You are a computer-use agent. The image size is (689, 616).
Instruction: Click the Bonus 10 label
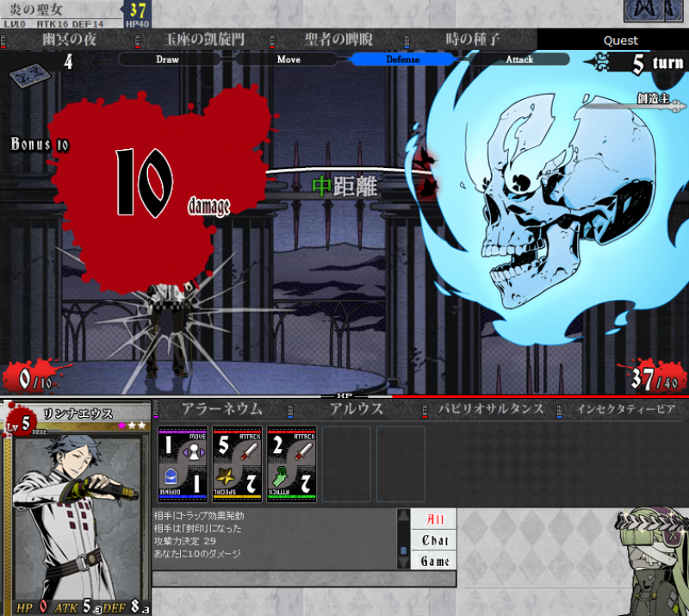[40, 144]
